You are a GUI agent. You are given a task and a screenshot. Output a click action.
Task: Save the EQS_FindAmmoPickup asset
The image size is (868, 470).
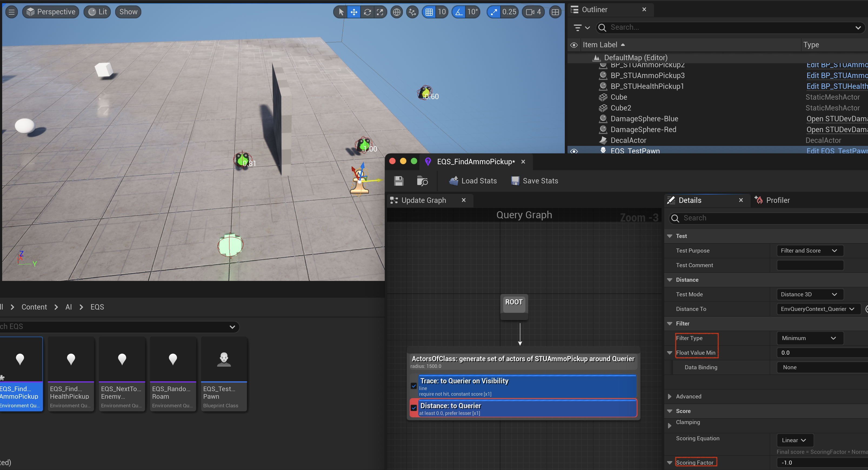tap(399, 181)
